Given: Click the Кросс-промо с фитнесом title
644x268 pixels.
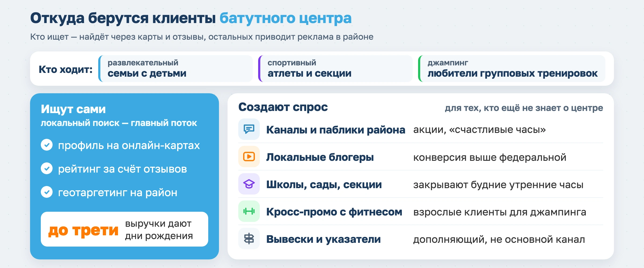Looking at the screenshot, I should click(334, 212).
